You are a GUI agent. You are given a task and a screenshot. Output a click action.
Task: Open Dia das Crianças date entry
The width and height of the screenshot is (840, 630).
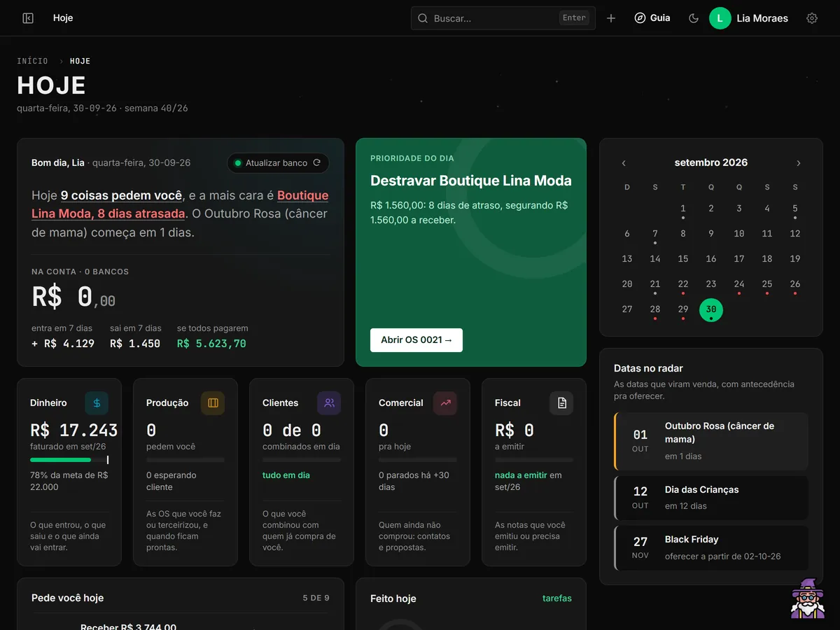[711, 498]
